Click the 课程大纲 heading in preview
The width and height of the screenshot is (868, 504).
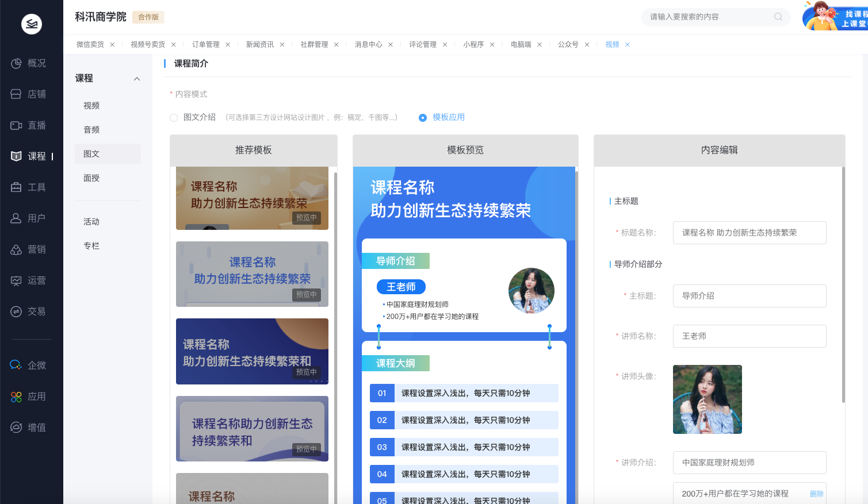[x=396, y=363]
